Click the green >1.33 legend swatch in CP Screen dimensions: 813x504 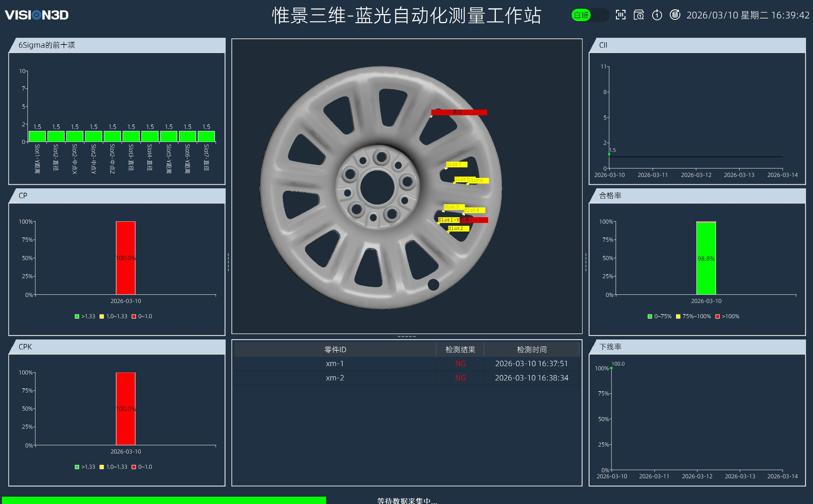[77, 316]
